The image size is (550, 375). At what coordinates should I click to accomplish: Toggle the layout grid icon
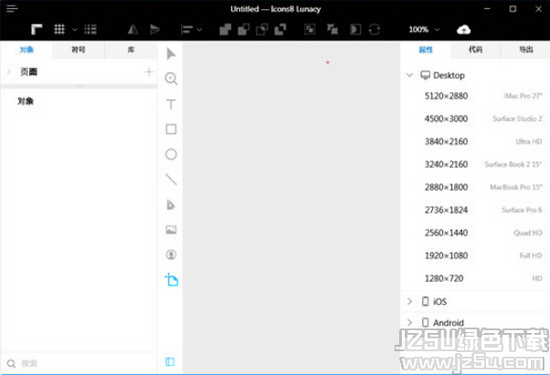90,29
